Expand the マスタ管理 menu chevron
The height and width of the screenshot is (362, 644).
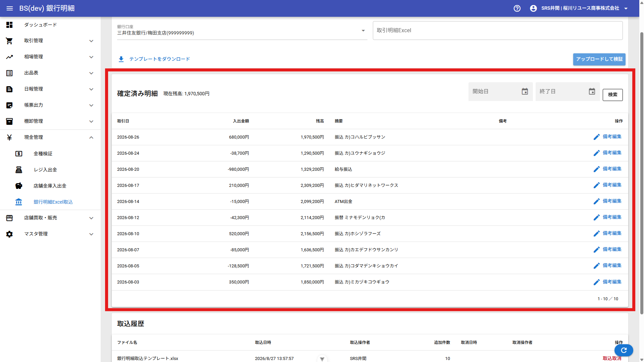point(91,234)
